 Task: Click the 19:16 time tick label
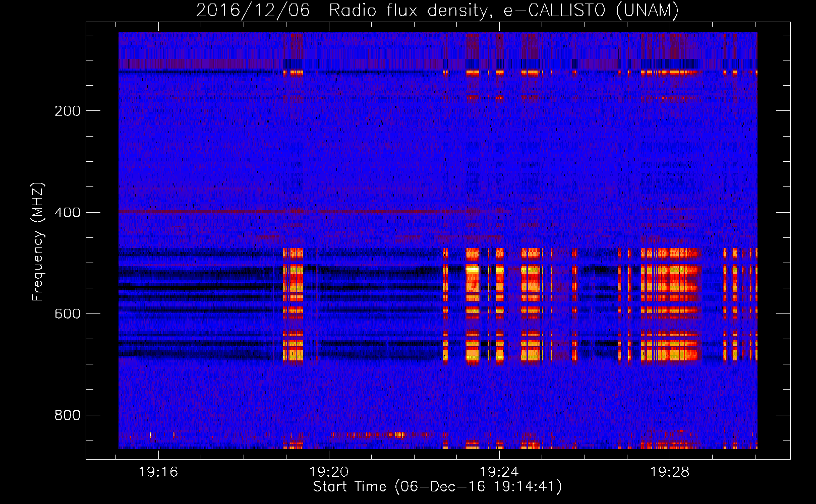158,472
